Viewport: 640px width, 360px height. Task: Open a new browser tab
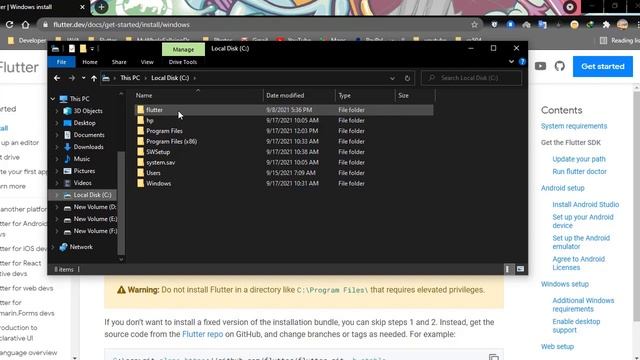[101, 7]
